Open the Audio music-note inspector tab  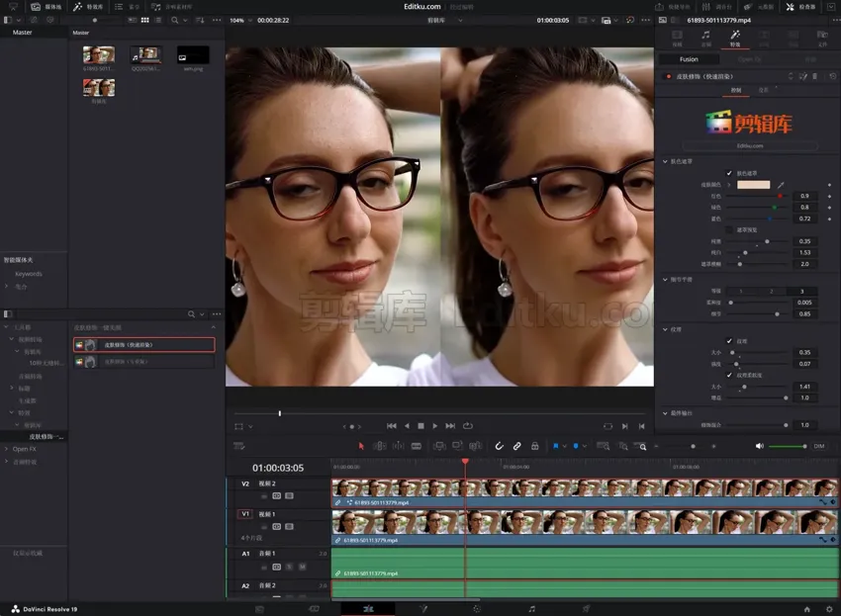tap(705, 38)
